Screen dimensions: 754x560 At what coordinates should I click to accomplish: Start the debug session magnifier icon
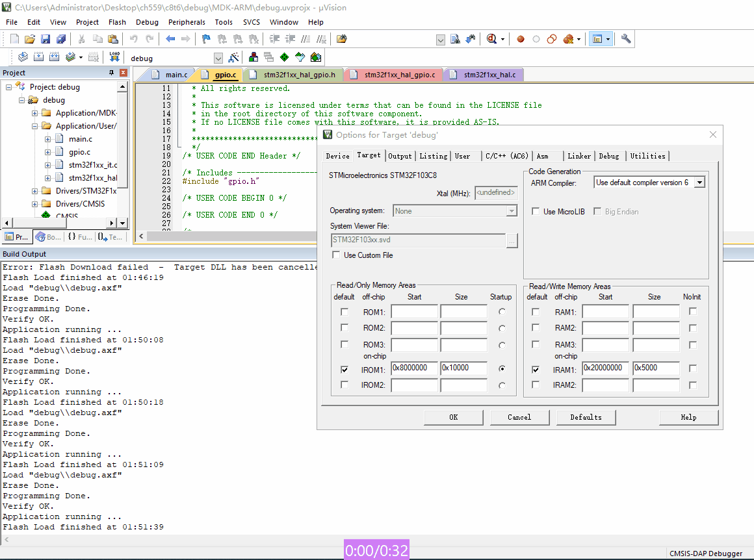point(492,39)
